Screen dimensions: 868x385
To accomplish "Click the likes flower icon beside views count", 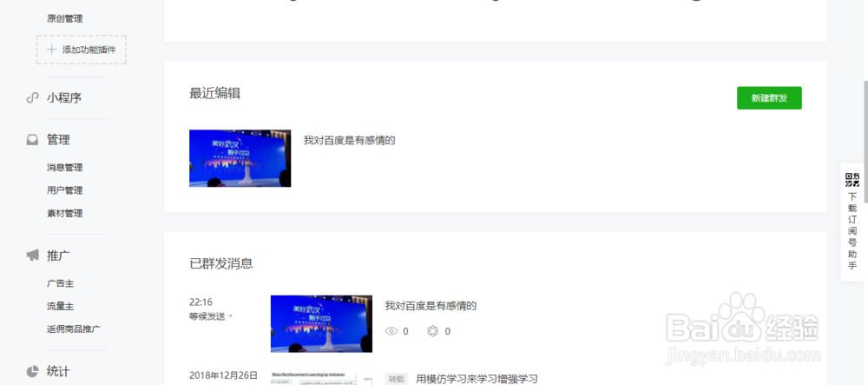I will point(433,331).
